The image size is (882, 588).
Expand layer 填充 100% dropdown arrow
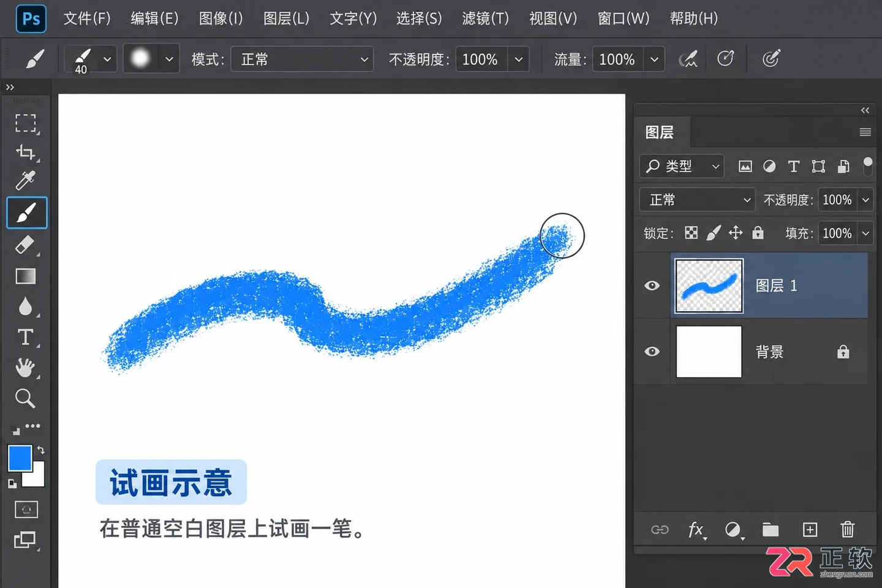click(865, 233)
